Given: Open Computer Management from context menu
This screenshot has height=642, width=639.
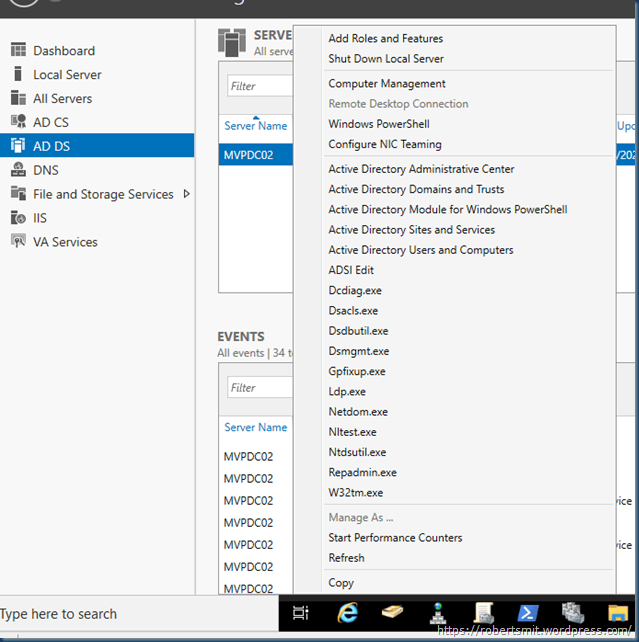Looking at the screenshot, I should (387, 84).
